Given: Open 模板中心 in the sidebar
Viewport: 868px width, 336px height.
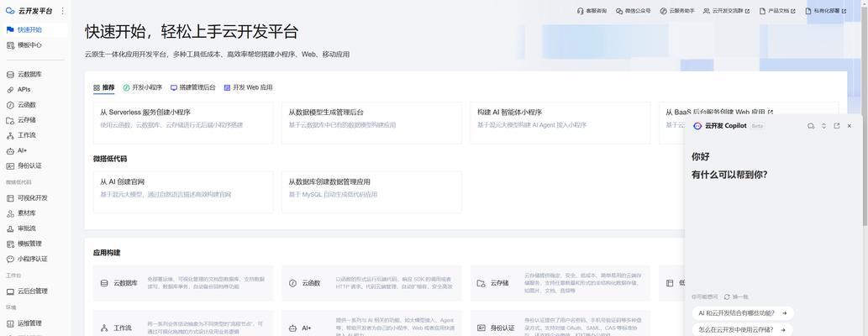Looking at the screenshot, I should [x=34, y=45].
